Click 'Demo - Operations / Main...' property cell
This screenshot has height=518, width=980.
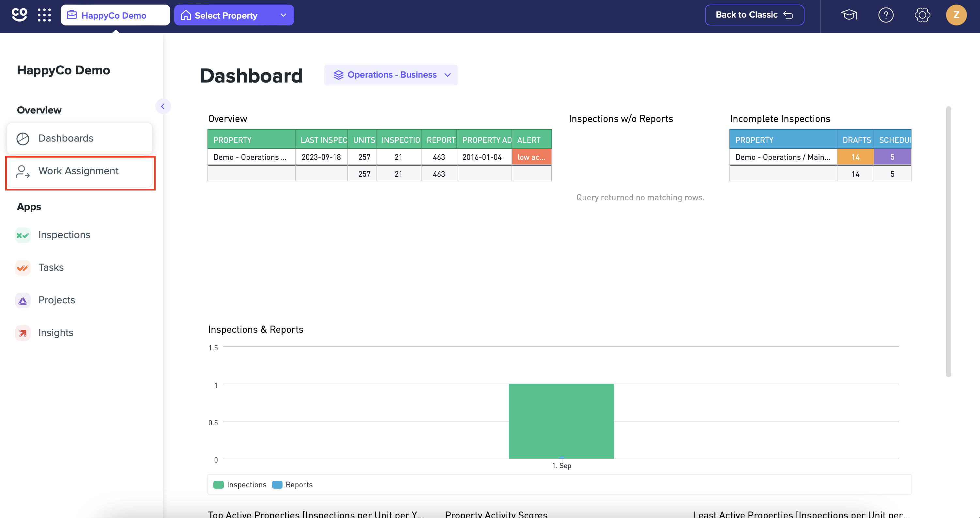783,157
